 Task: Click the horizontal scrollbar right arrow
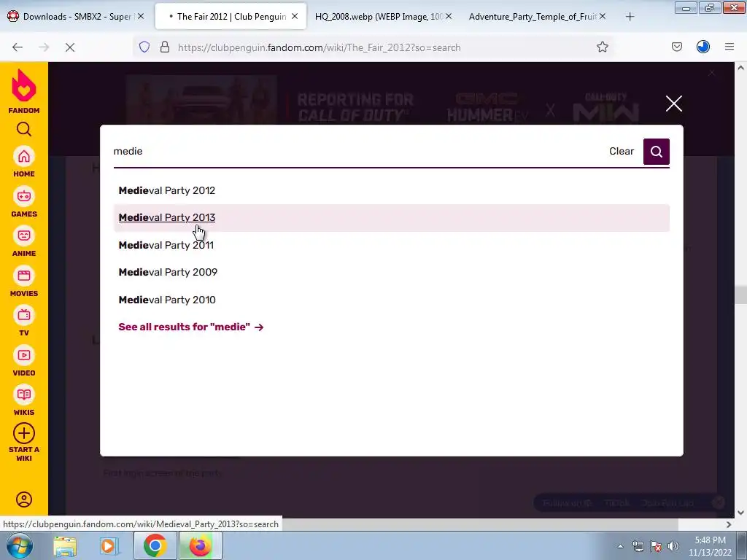pyautogui.click(x=729, y=524)
